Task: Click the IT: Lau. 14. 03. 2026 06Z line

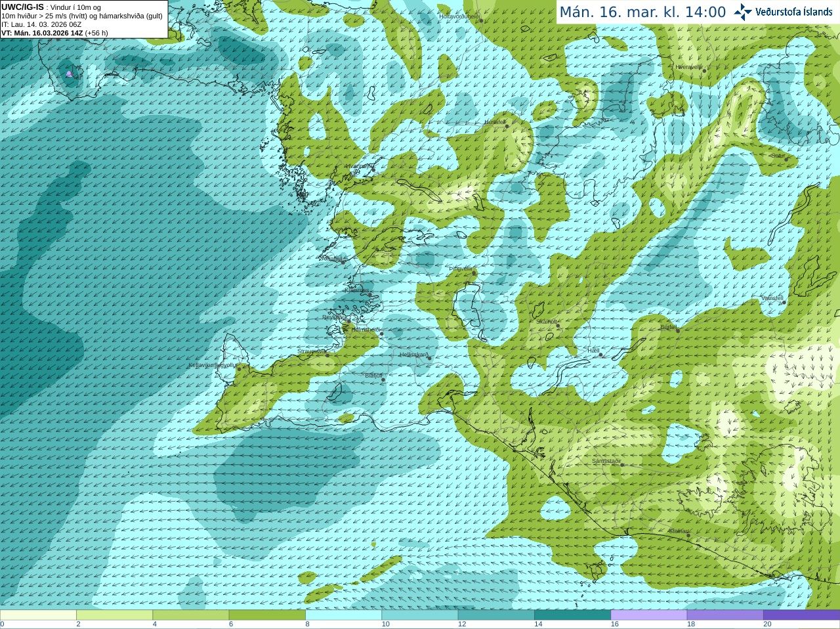Action: pyautogui.click(x=41, y=24)
